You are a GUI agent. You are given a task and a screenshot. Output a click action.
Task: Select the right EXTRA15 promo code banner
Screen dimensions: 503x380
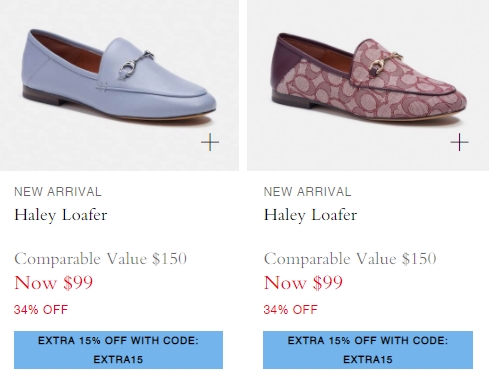coord(368,350)
